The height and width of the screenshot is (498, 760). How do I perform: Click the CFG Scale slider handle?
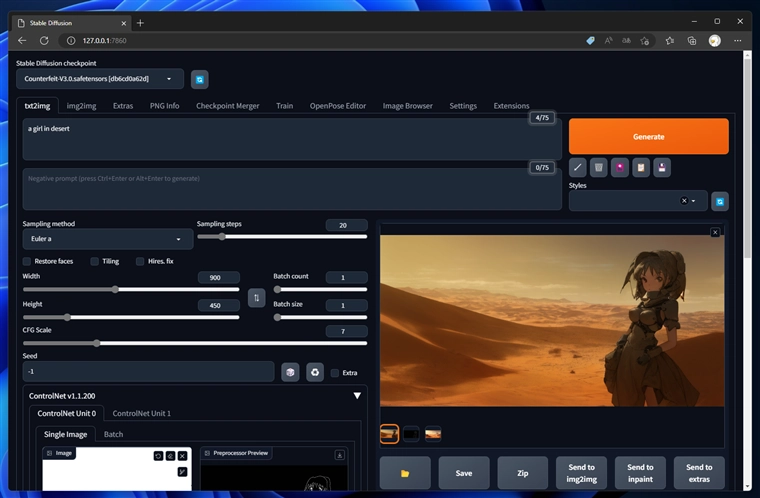pyautogui.click(x=97, y=343)
